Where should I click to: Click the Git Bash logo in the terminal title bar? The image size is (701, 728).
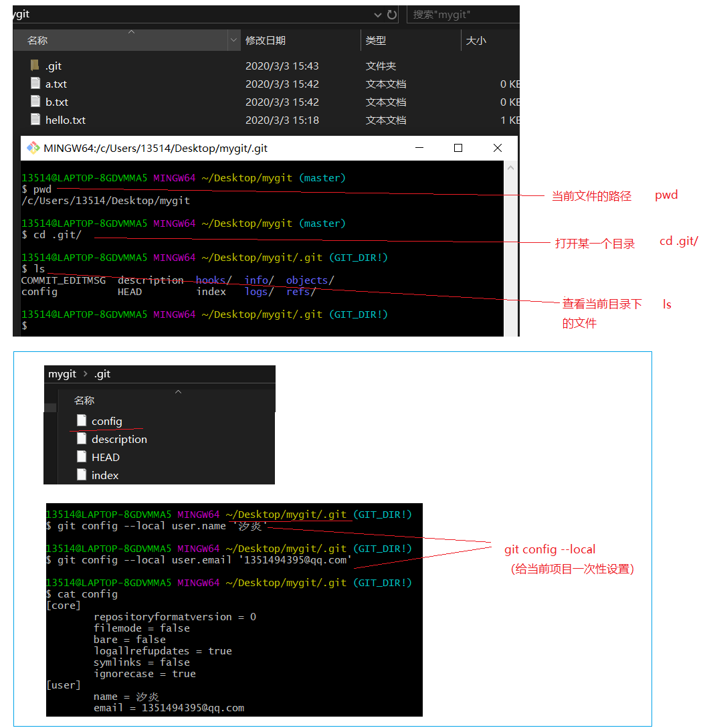[33, 148]
